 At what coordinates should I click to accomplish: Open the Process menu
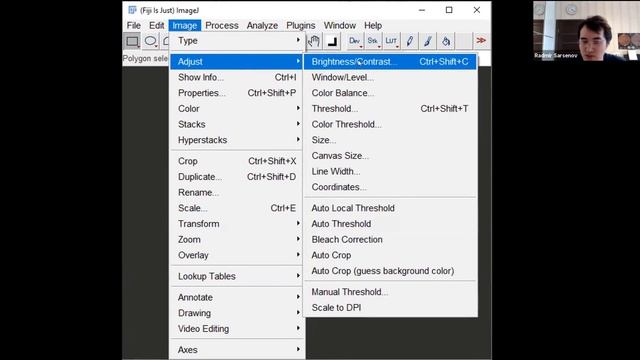[x=222, y=25]
